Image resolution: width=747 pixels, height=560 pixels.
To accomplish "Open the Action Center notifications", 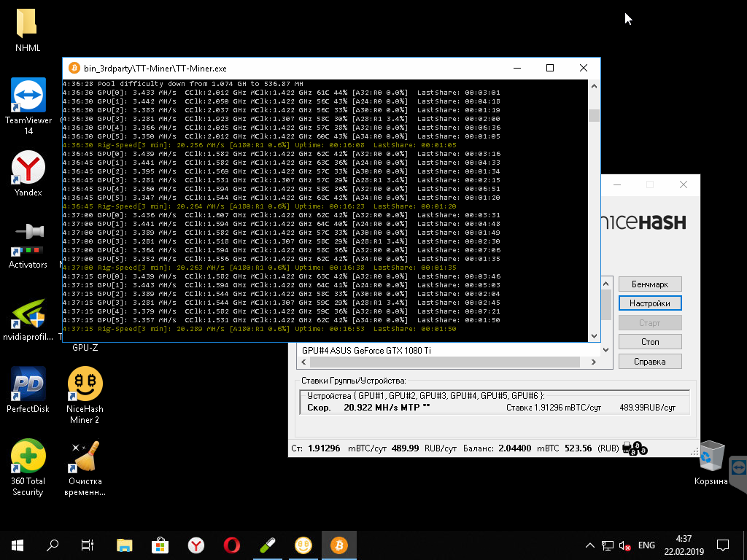I will pyautogui.click(x=723, y=545).
